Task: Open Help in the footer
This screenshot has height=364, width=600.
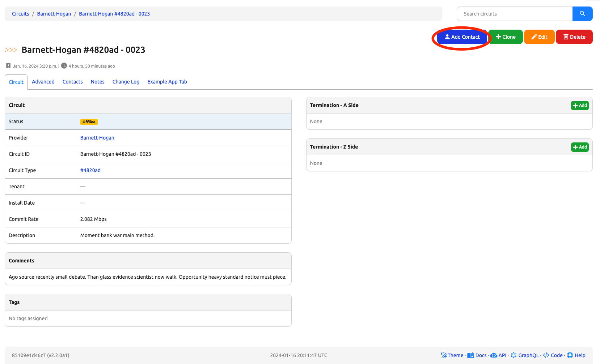Action: (576, 355)
